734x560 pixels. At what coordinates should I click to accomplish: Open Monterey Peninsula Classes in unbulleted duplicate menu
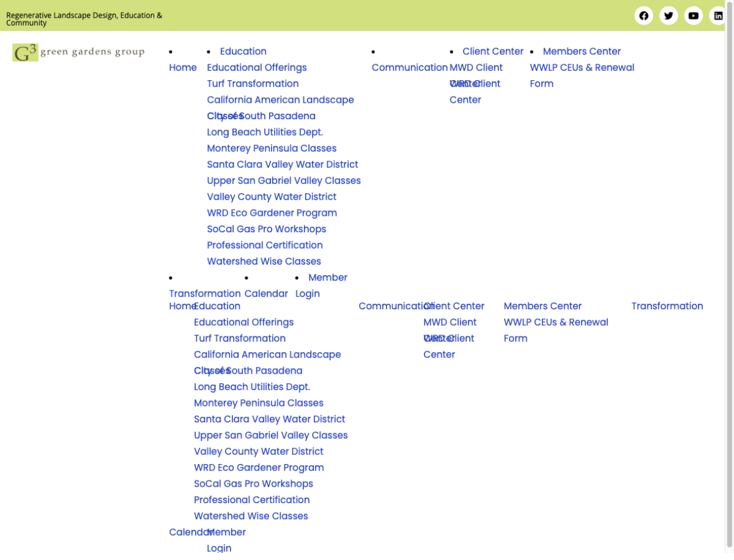(259, 403)
